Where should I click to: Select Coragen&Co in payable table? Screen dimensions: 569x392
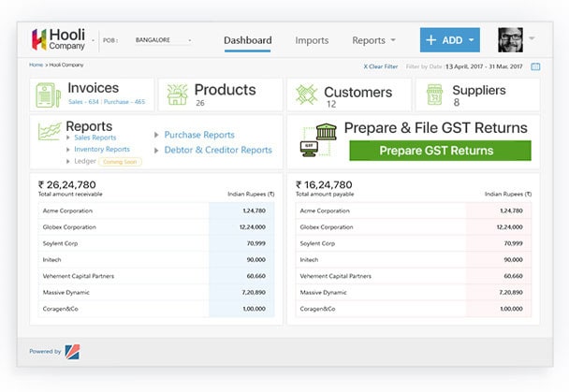[x=414, y=309]
